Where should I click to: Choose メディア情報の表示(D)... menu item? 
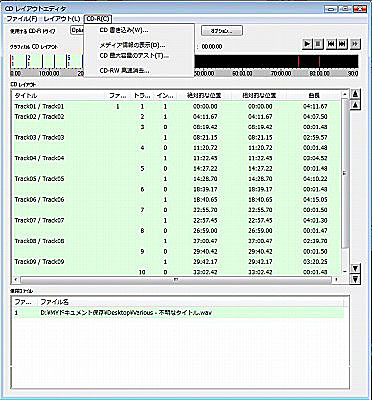point(132,45)
